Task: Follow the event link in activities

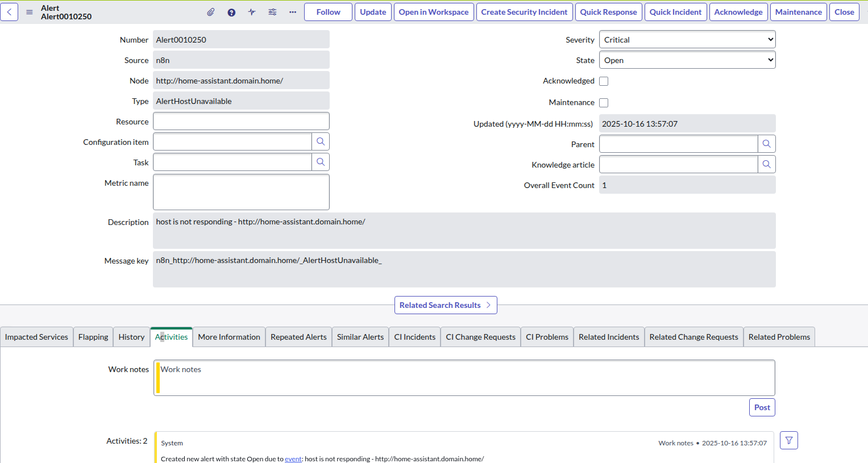Action: (x=293, y=459)
